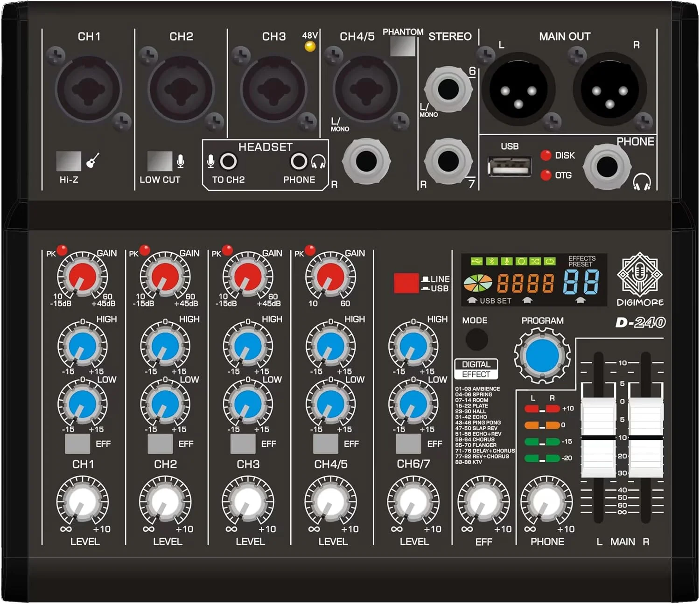This screenshot has height=604, width=700.
Task: Click the blue PROGRAM knob
Action: (542, 355)
